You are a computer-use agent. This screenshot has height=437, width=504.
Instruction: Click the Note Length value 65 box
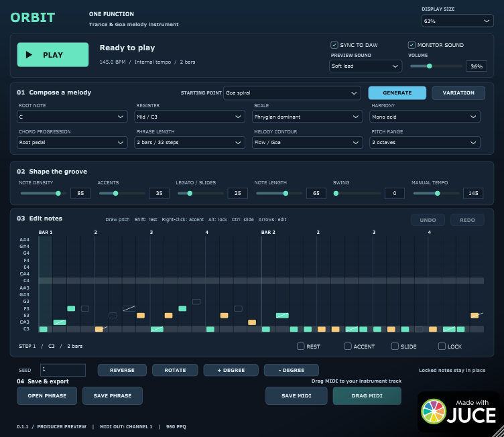[x=316, y=193]
